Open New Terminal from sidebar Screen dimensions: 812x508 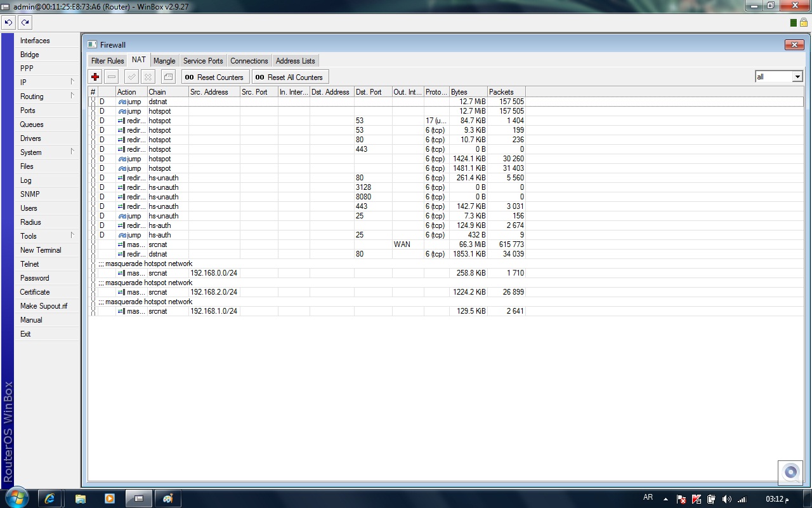point(48,250)
